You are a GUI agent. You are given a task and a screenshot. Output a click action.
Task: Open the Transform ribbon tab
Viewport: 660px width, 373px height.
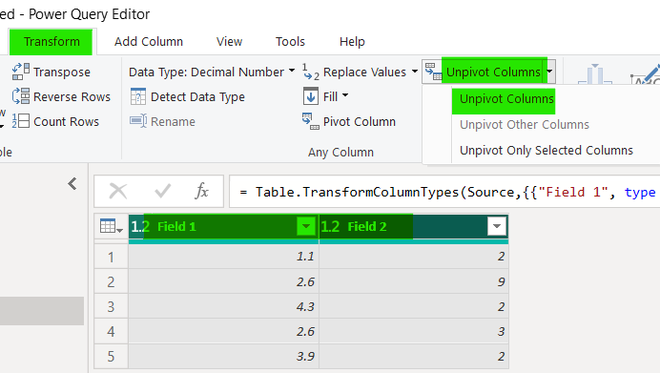point(51,42)
